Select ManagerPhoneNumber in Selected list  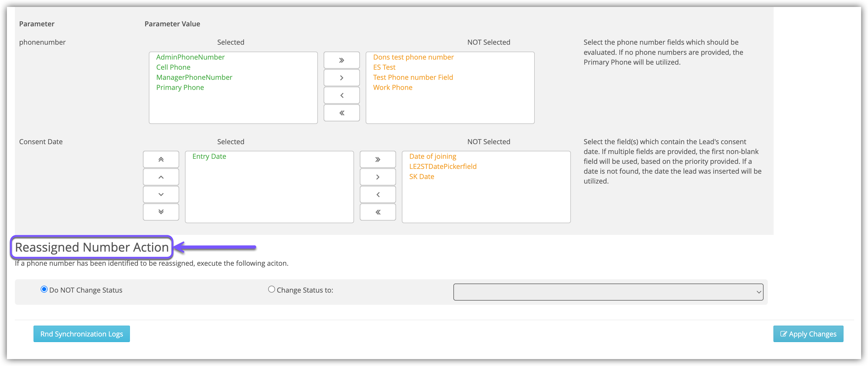point(194,78)
